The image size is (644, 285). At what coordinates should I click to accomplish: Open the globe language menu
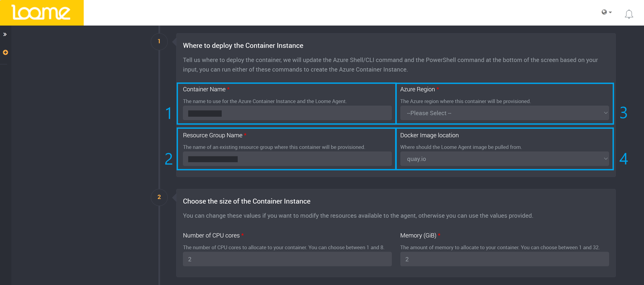[x=604, y=12]
